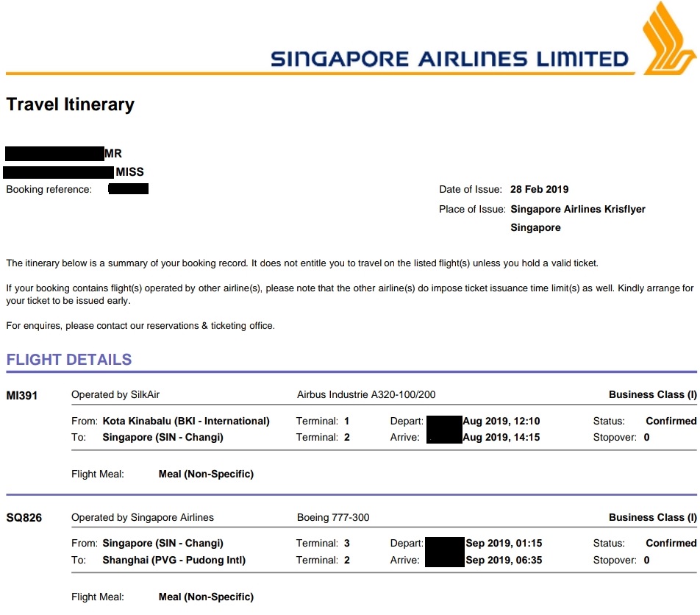Click MI391 Confirmed status

pos(671,422)
